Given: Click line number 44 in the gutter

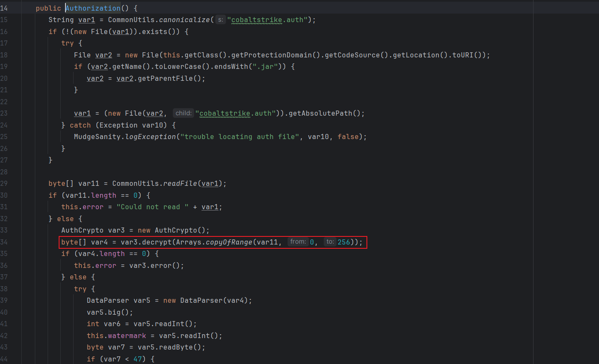Looking at the screenshot, I should click(4, 359).
